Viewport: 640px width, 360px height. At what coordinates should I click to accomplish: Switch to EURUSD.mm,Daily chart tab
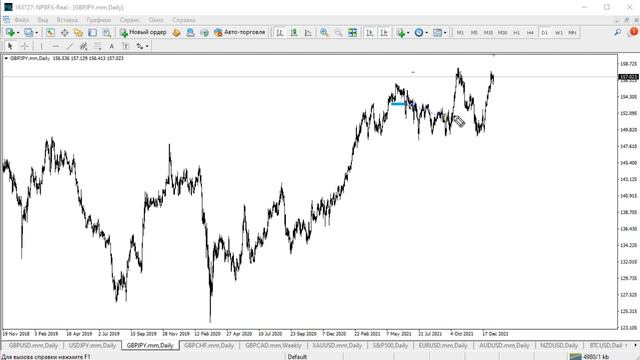point(443,345)
